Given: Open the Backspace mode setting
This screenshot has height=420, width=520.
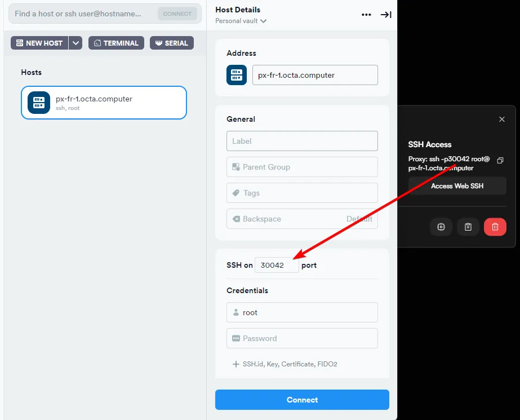Looking at the screenshot, I should point(302,219).
